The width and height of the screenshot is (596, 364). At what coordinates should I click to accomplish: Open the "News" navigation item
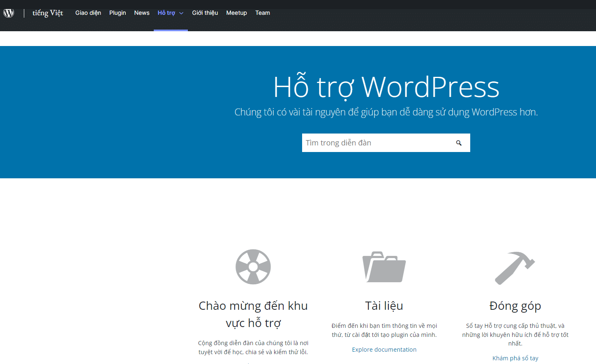click(x=141, y=13)
